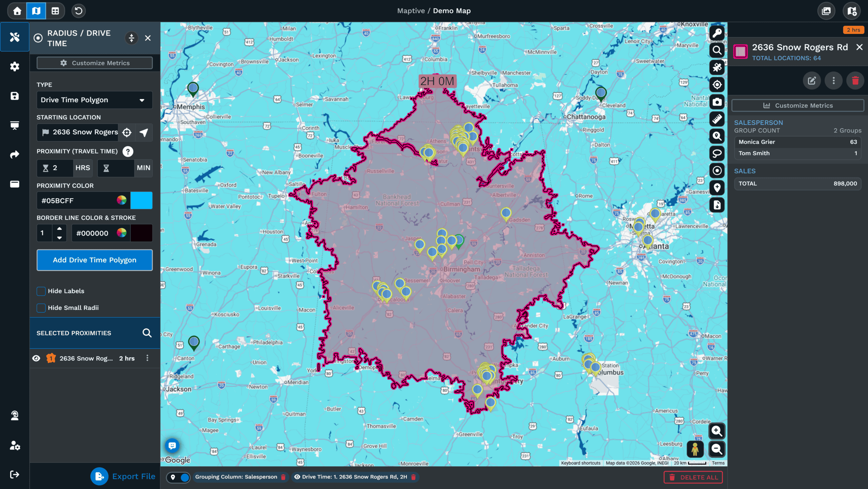This screenshot has width=868, height=489.
Task: Click the logout sidebar icon
Action: 15,474
